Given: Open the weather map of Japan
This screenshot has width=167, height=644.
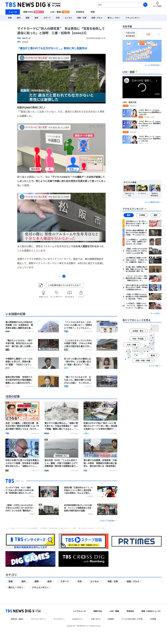Looking at the screenshot, I should [142, 51].
